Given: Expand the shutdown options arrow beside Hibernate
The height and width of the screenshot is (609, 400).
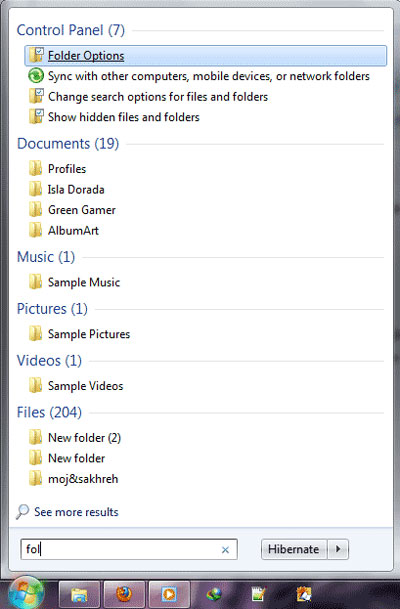Looking at the screenshot, I should tap(338, 549).
